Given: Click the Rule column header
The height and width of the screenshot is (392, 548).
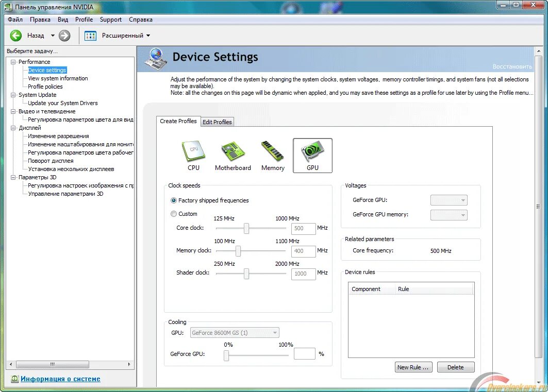Looking at the screenshot, I should (x=434, y=289).
